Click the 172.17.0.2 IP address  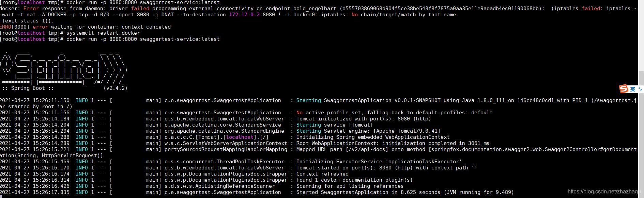[x=244, y=15]
